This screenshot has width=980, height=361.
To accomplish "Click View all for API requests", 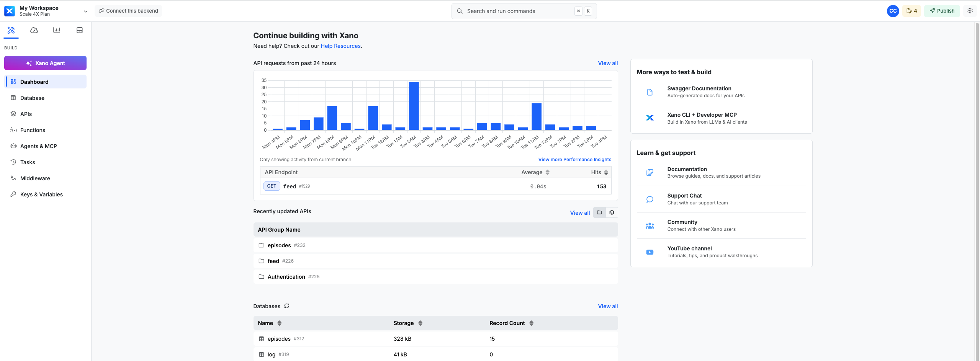I will coord(608,63).
